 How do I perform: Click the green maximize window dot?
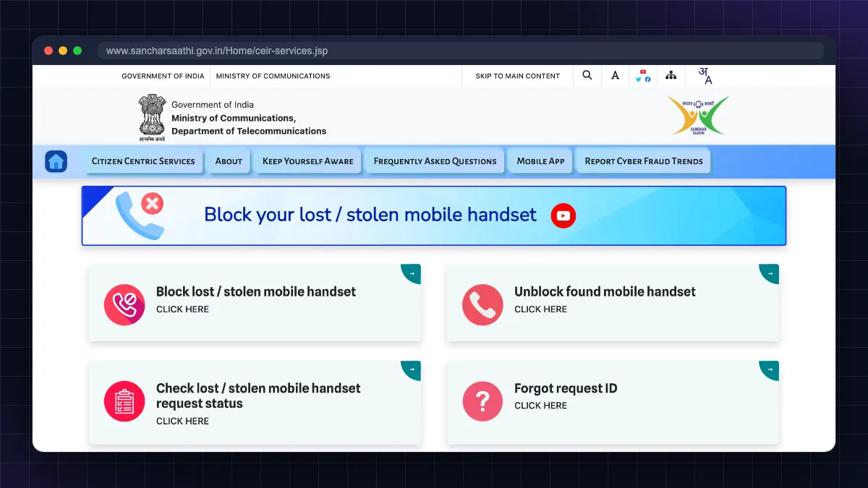[77, 51]
